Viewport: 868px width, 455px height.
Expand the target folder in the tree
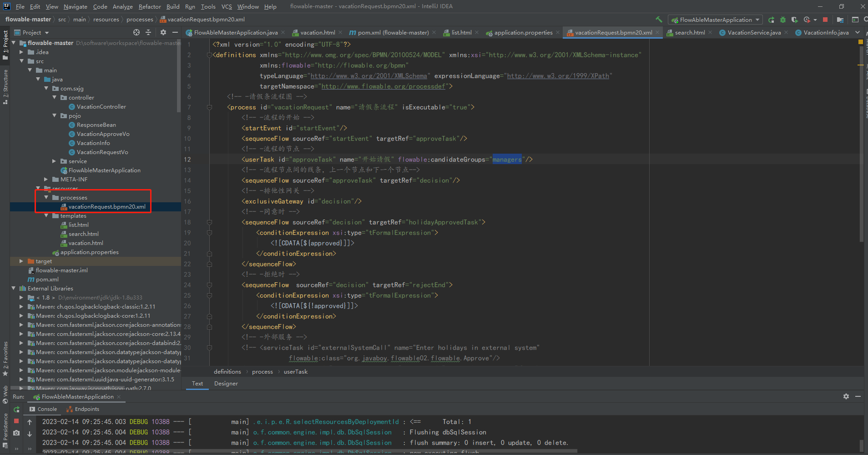click(x=21, y=261)
